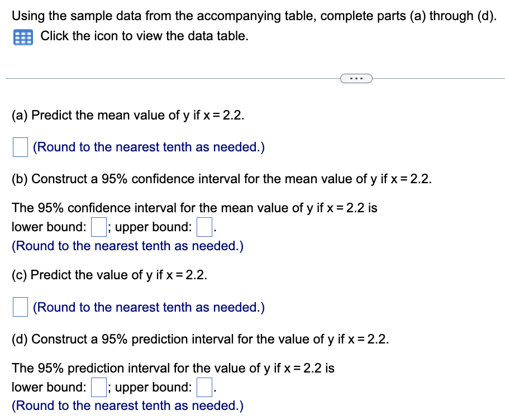Select the part (d) question text
Image resolution: width=505 pixels, height=420 pixels.
(200, 339)
